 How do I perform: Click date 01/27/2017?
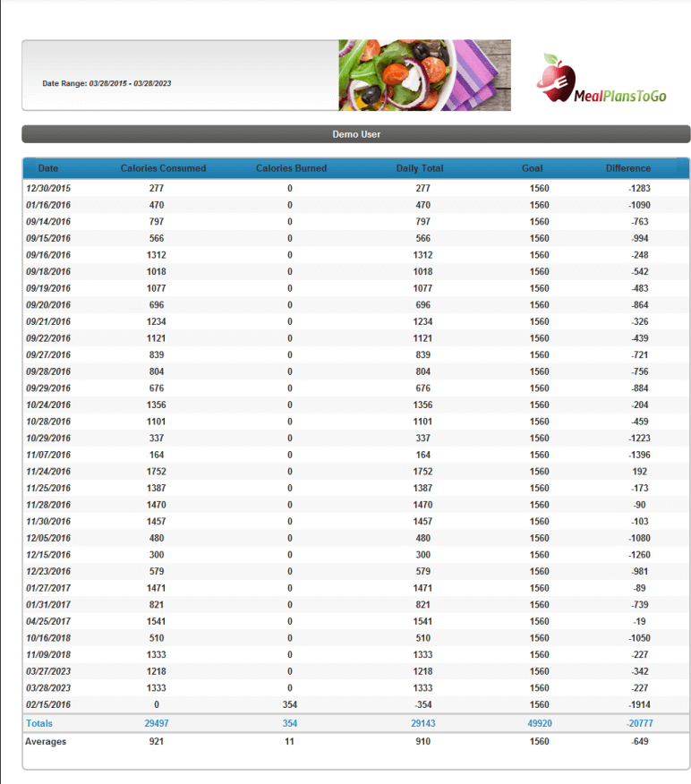click(48, 588)
